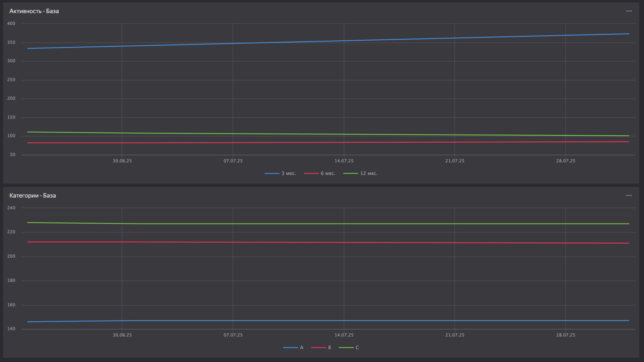Click the 100 value on the Активность y-axis

(x=11, y=136)
